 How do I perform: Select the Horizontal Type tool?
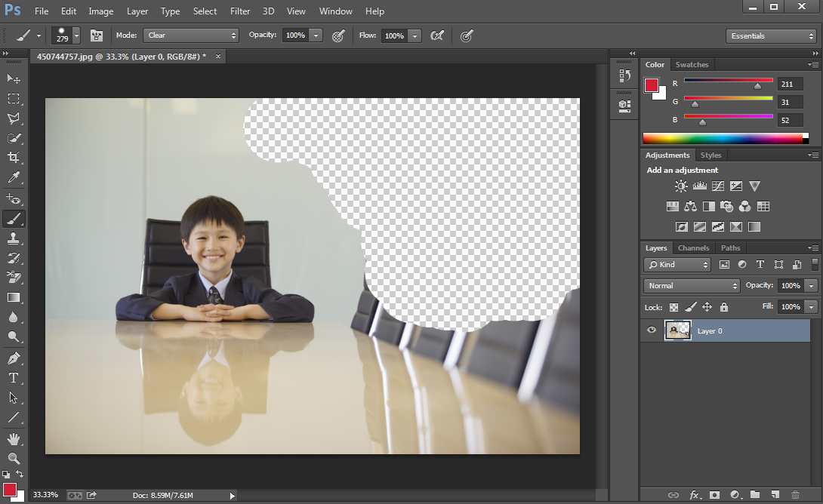click(x=14, y=377)
